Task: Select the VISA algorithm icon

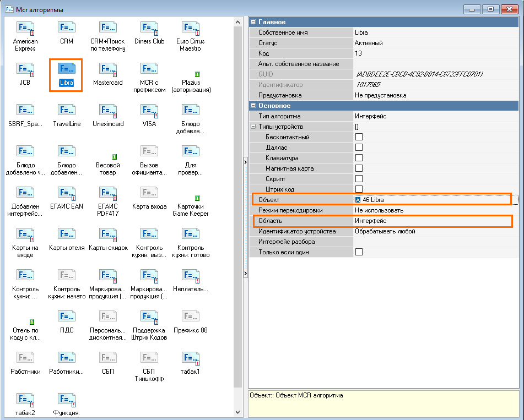Action: click(149, 111)
